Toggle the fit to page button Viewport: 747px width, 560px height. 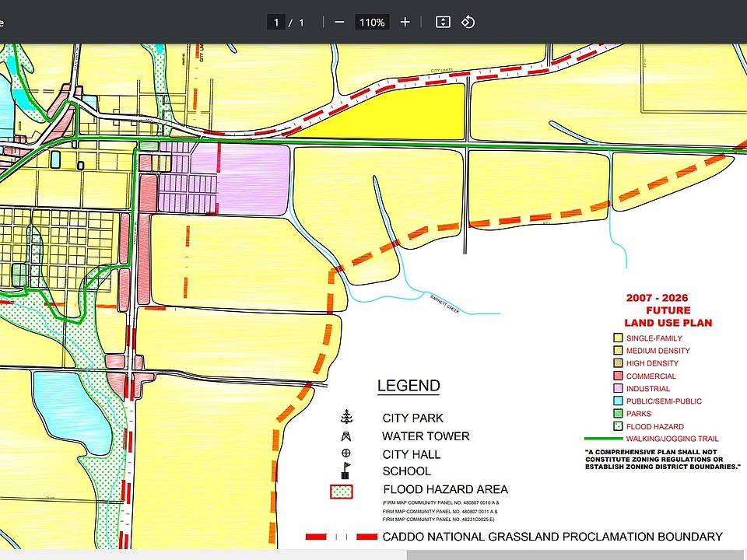442,22
